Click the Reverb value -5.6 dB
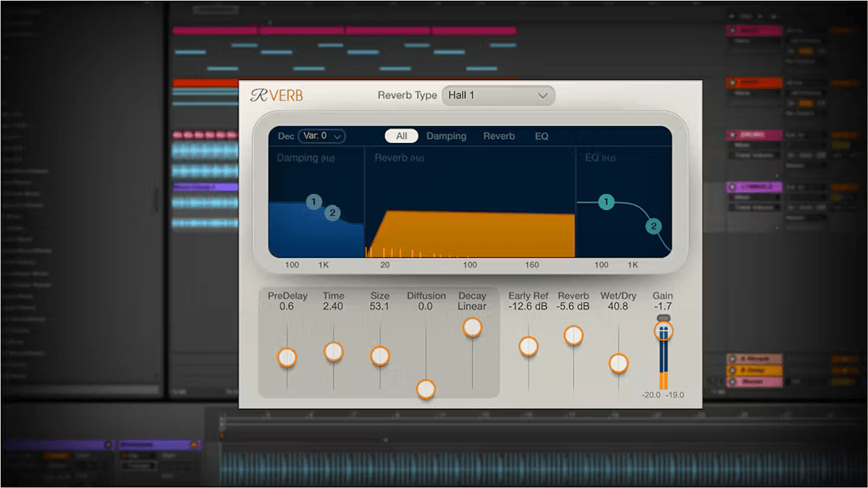 point(573,306)
